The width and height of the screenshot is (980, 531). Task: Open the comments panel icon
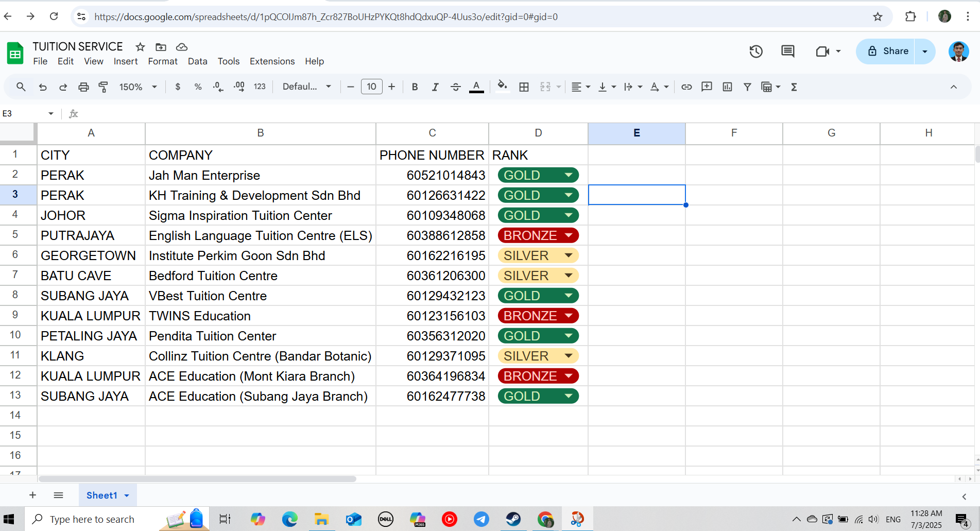point(787,52)
